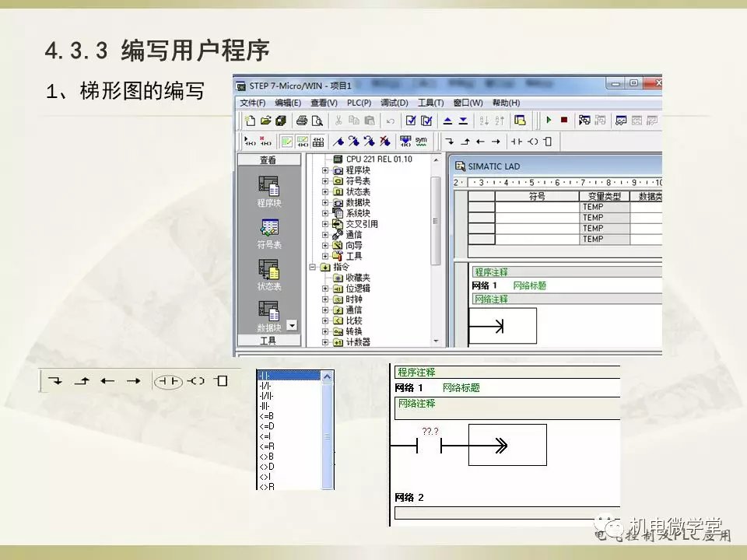Screen dimensions: 747x560
Task: Insert a coil using the toolbar coil icon
Action: [x=533, y=142]
